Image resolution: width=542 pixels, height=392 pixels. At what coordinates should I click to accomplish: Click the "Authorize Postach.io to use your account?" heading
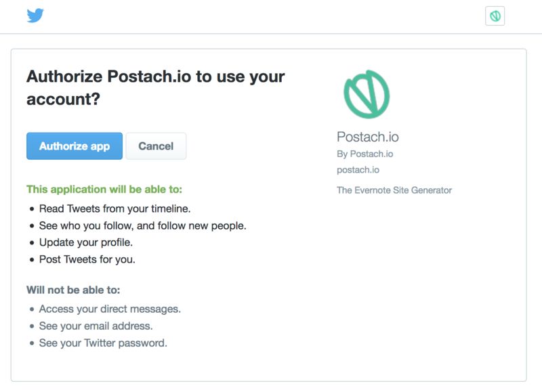click(155, 87)
